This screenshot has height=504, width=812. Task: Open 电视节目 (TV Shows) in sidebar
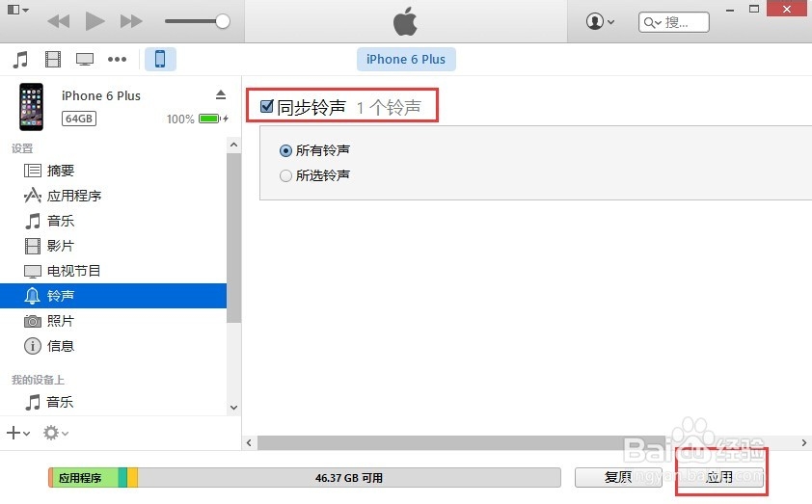pyautogui.click(x=113, y=271)
